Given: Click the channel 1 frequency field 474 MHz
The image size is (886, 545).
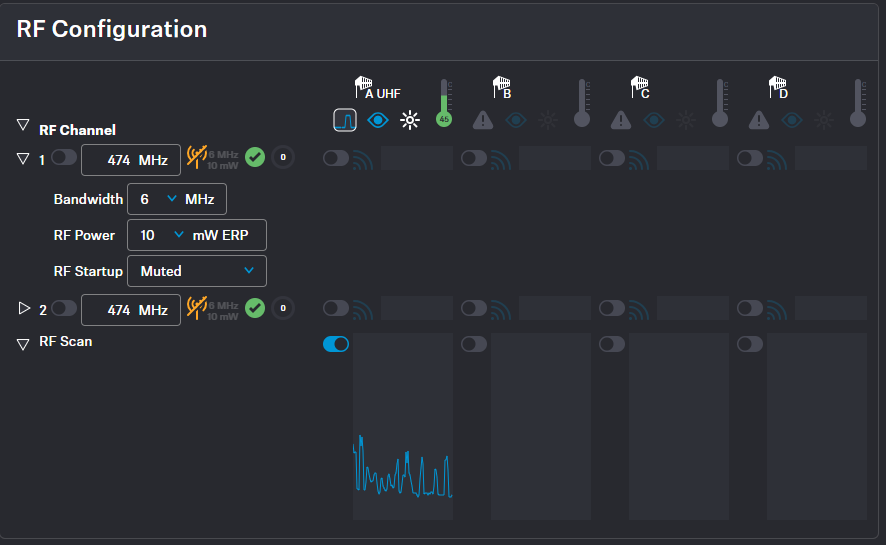Looking at the screenshot, I should pyautogui.click(x=131, y=160).
